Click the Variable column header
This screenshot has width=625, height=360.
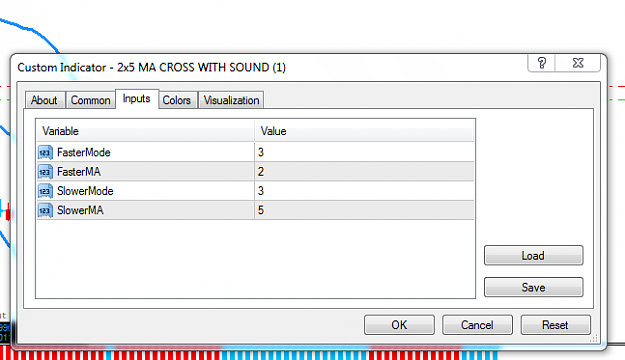tap(145, 131)
